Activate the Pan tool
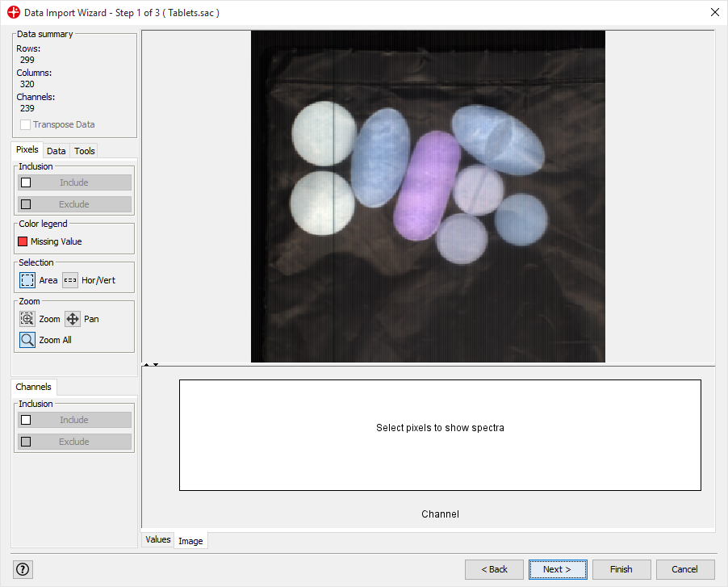Screen dimensions: 728x587 [73, 319]
